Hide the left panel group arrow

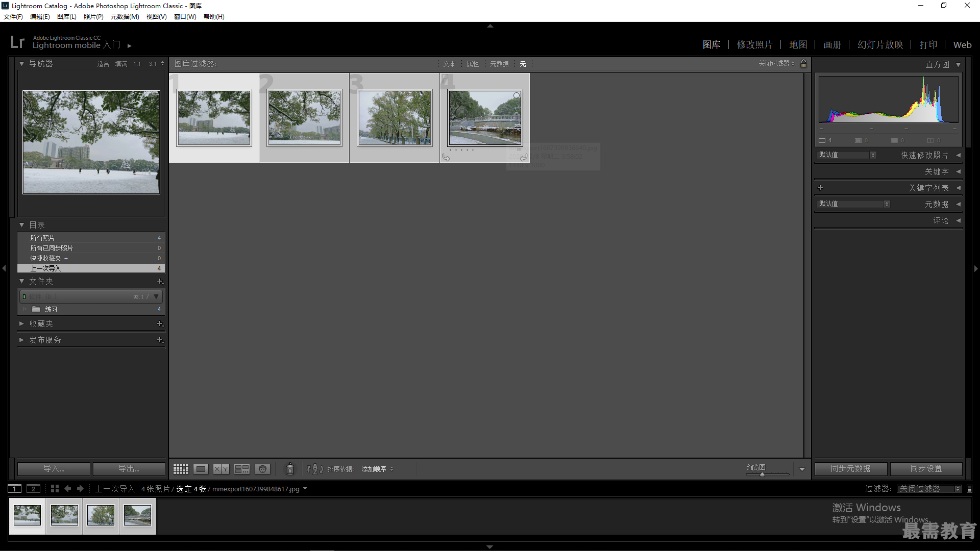point(4,268)
